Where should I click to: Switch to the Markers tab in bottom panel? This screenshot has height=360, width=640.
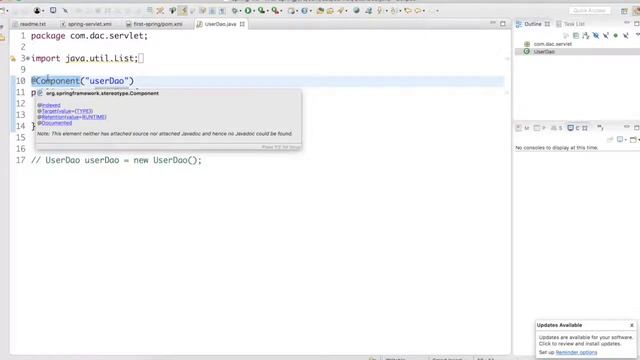[x=522, y=128]
